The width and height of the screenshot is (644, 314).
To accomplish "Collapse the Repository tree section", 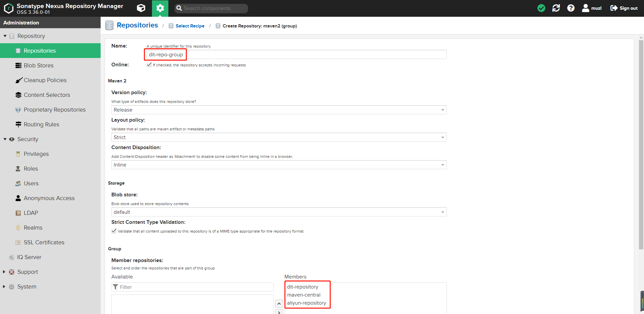I will coord(5,36).
